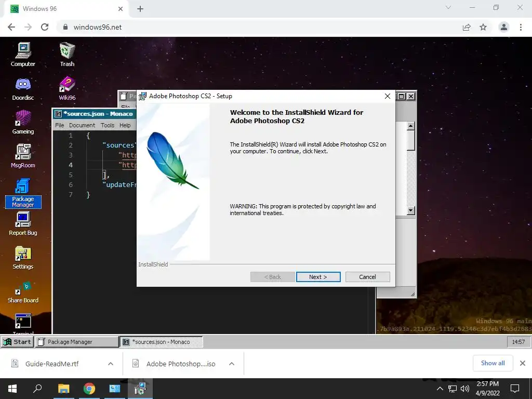
Task: Open the Windows notification center
Action: 515,389
